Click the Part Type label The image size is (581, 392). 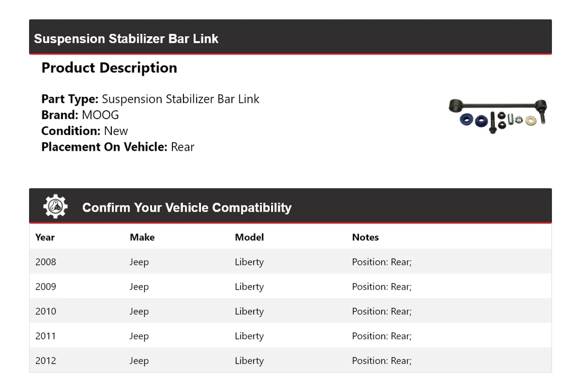[70, 99]
